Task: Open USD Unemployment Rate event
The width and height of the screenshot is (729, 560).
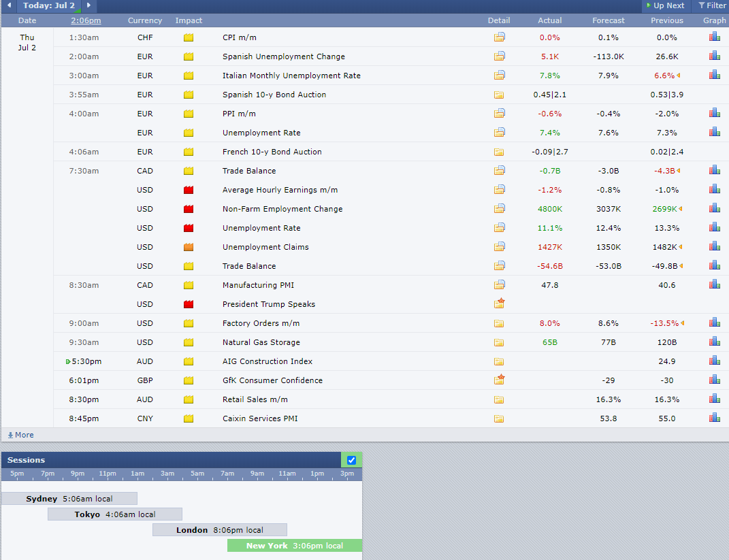Action: (261, 228)
